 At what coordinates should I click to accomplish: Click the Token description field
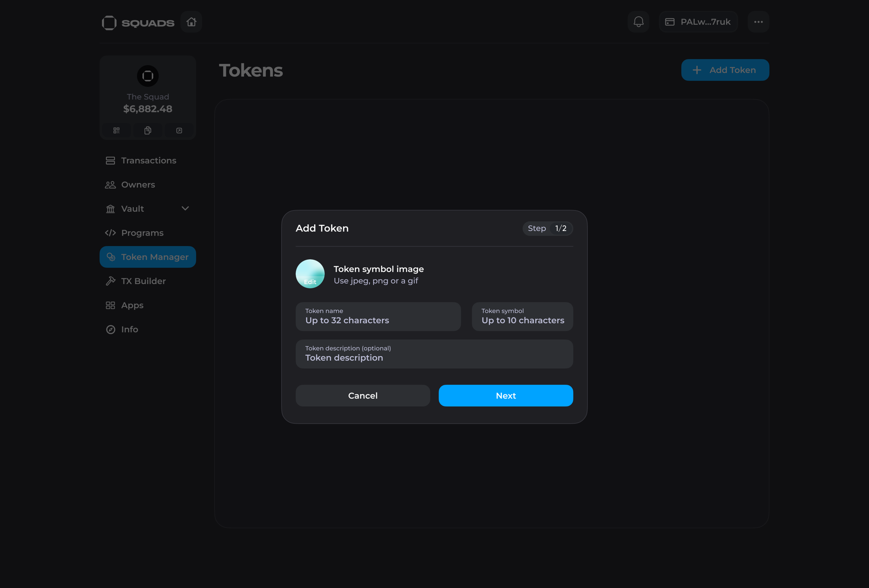pyautogui.click(x=434, y=354)
